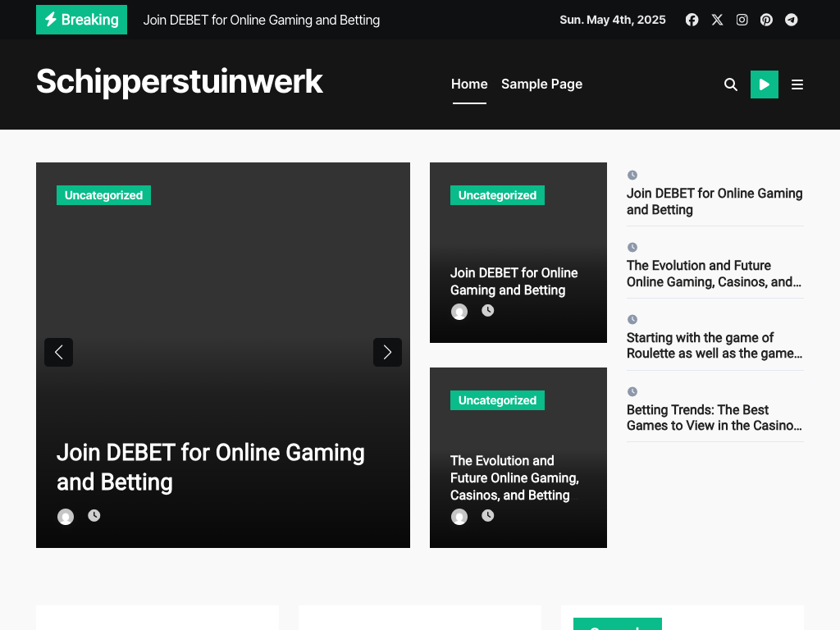
Task: Open main slider Join DEBET post title
Action: [x=211, y=467]
